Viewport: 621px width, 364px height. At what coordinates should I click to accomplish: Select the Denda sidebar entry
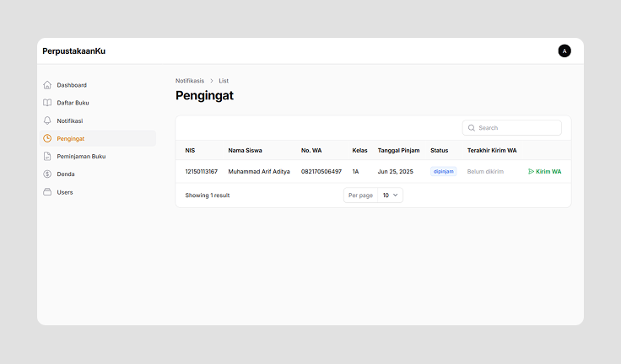(66, 174)
